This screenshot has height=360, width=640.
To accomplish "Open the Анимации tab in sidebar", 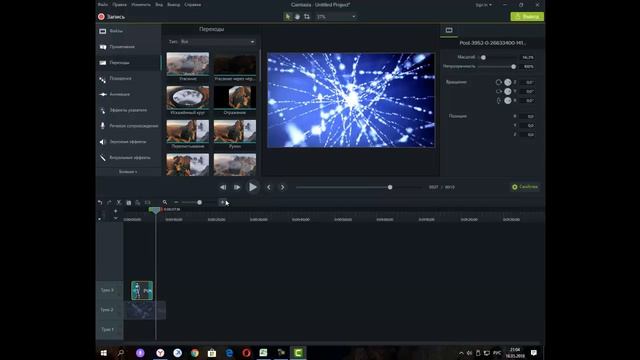I will tap(129, 94).
